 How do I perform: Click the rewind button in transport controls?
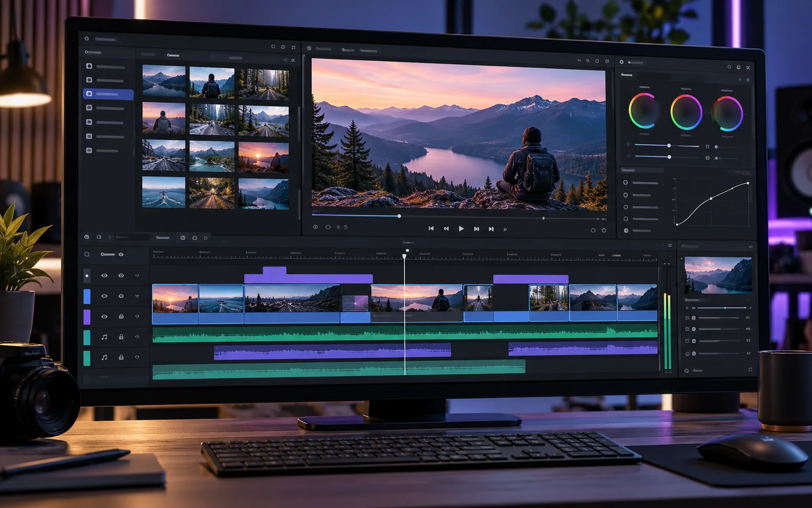[446, 229]
